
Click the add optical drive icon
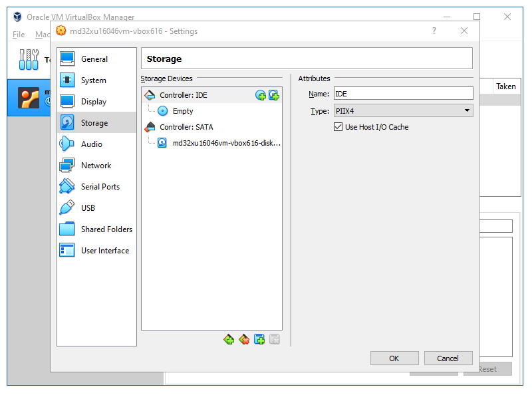pyautogui.click(x=261, y=95)
